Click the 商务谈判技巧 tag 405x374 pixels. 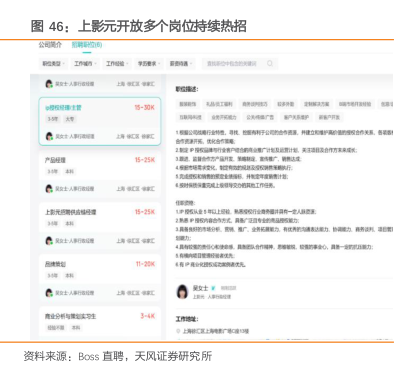click(255, 104)
